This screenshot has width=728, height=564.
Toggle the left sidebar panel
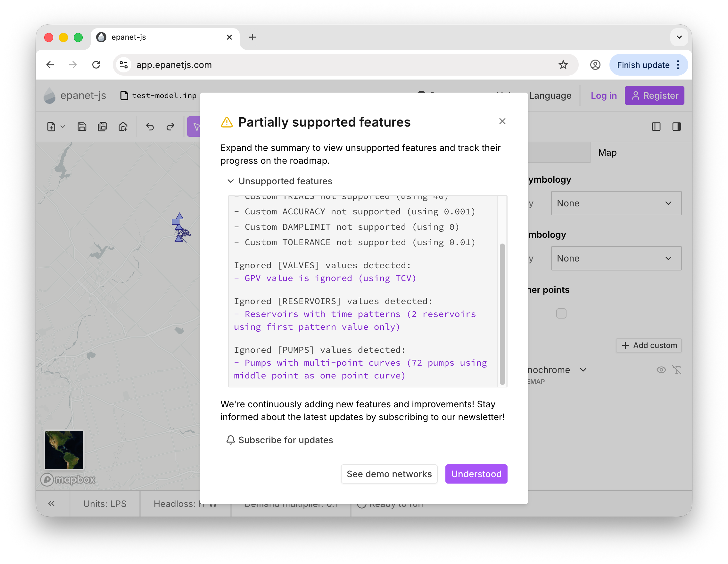[x=656, y=127]
